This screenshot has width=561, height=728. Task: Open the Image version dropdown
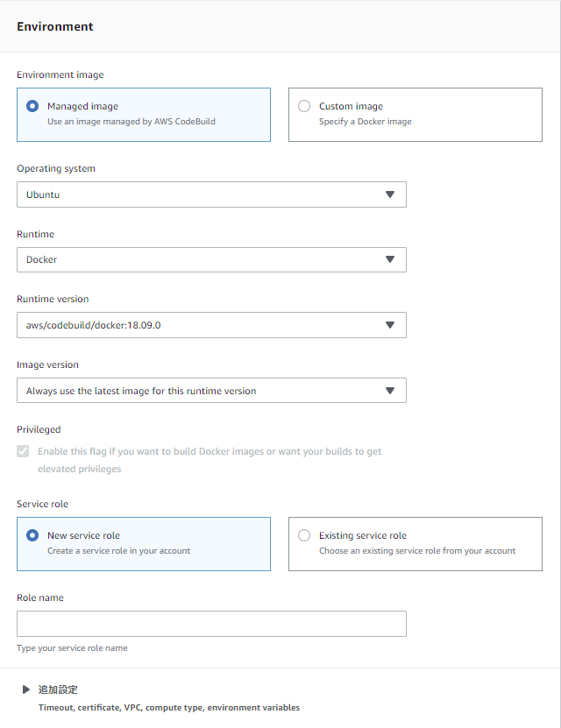210,391
